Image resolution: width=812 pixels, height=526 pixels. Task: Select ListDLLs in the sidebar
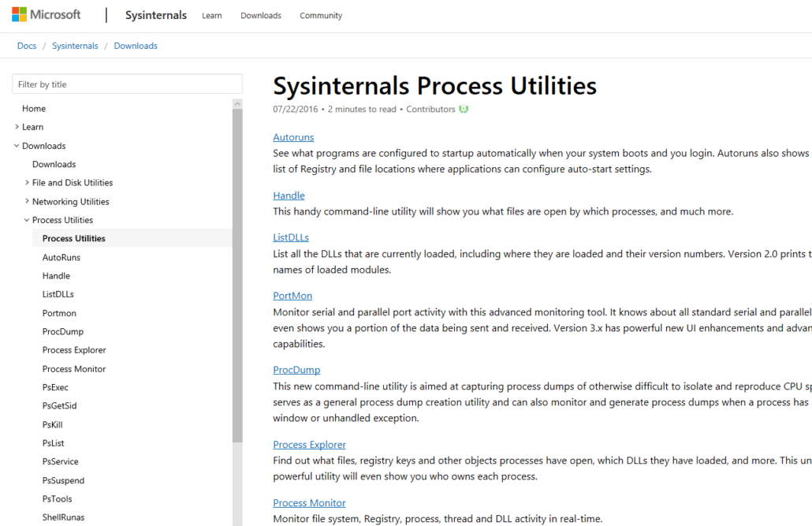58,294
